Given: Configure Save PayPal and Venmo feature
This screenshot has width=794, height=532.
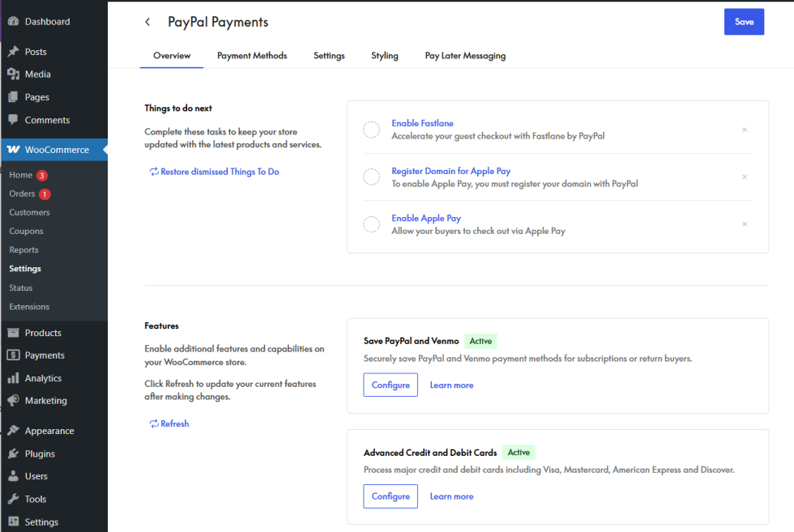Looking at the screenshot, I should point(391,385).
